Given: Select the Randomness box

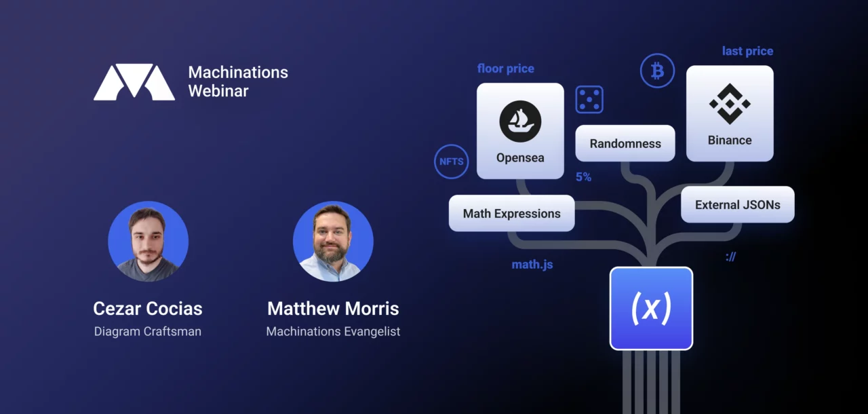Looking at the screenshot, I should pos(625,143).
